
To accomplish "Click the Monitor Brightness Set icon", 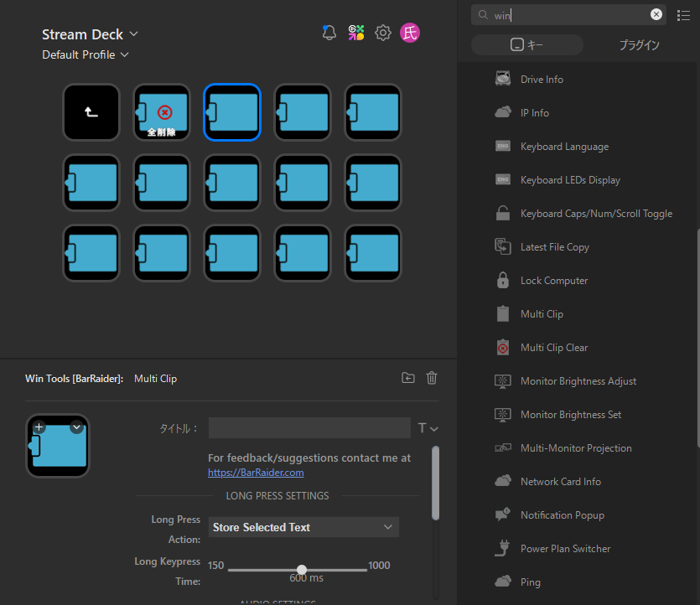I will [503, 414].
